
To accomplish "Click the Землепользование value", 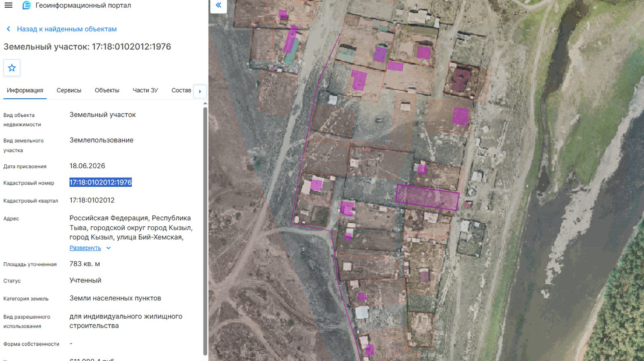I will [x=101, y=140].
